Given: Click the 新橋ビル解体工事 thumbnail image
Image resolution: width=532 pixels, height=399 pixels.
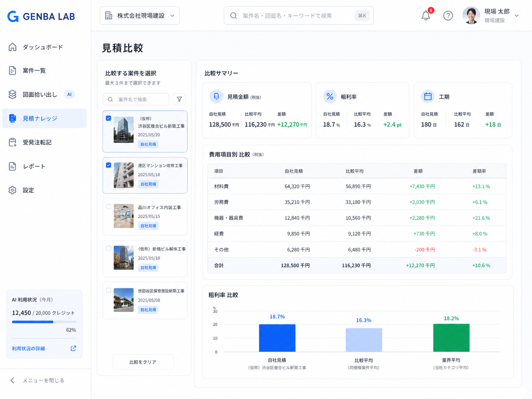Looking at the screenshot, I should click(x=123, y=258).
